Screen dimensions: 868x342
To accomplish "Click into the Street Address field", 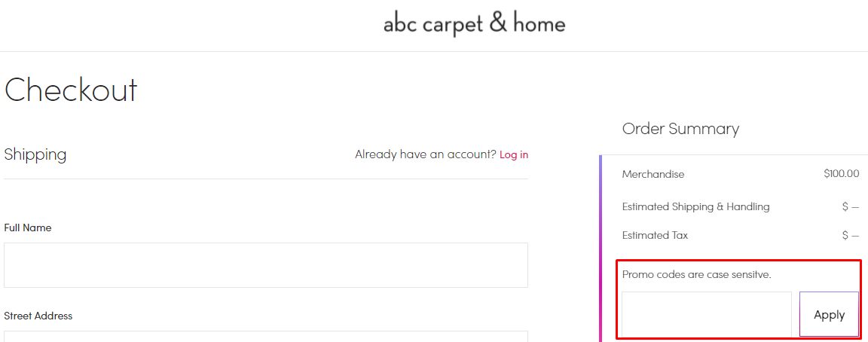I will coord(265,336).
